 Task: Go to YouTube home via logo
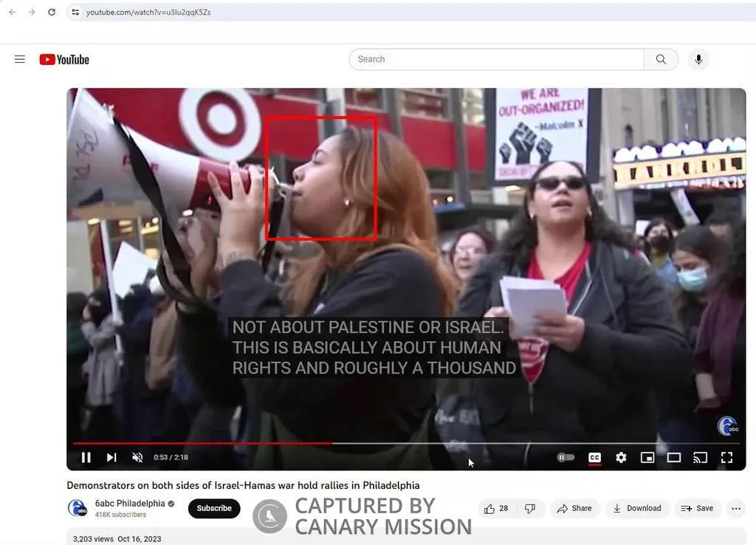click(65, 59)
